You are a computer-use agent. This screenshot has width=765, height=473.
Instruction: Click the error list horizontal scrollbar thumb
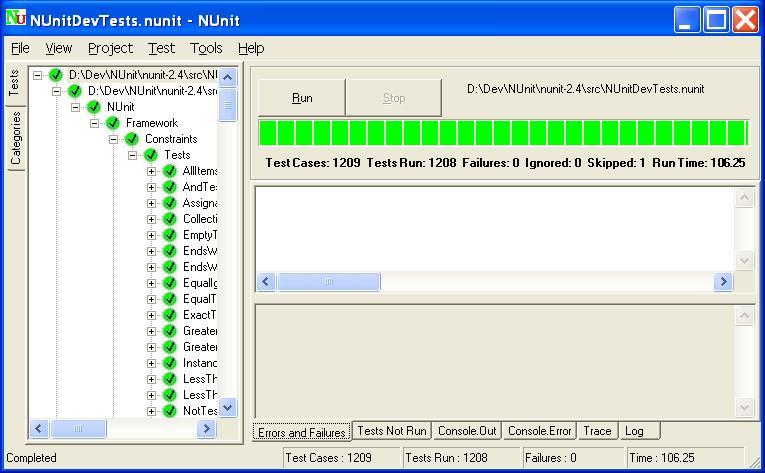pyautogui.click(x=329, y=282)
